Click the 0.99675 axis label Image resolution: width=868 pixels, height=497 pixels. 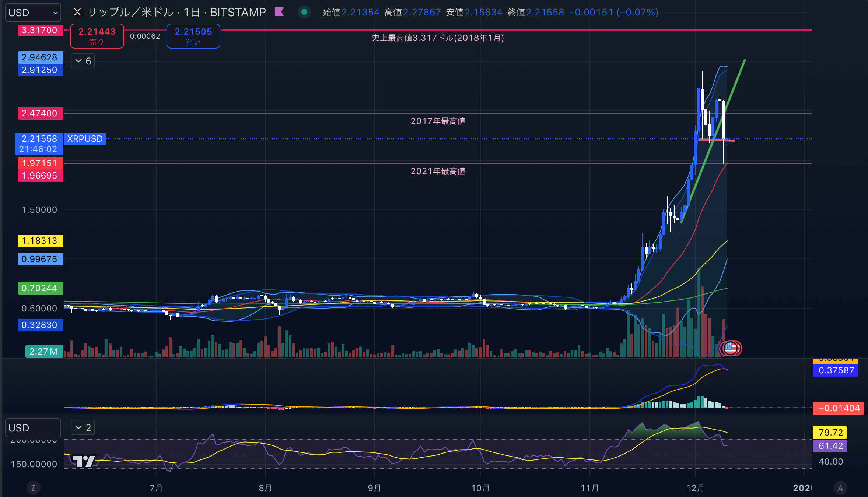pyautogui.click(x=41, y=259)
